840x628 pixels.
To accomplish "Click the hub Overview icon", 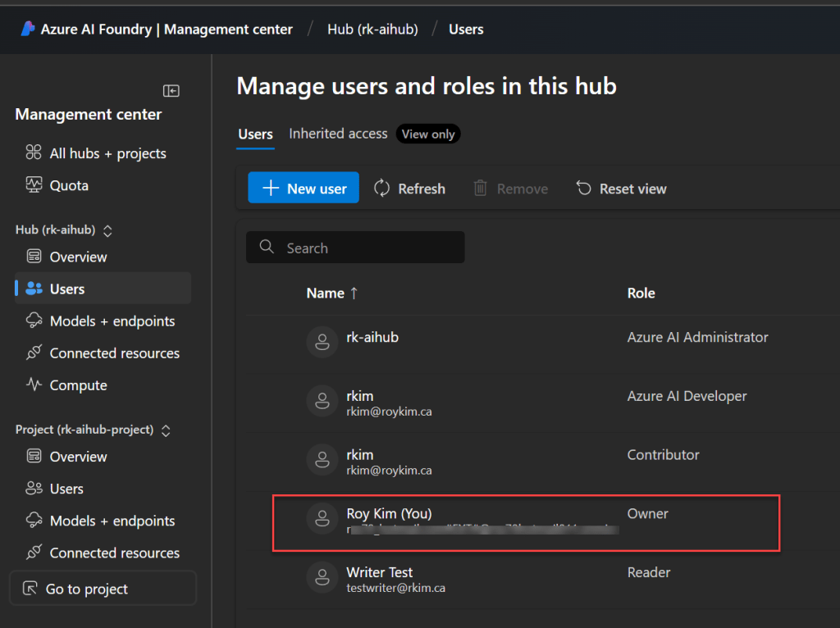I will pyautogui.click(x=34, y=257).
